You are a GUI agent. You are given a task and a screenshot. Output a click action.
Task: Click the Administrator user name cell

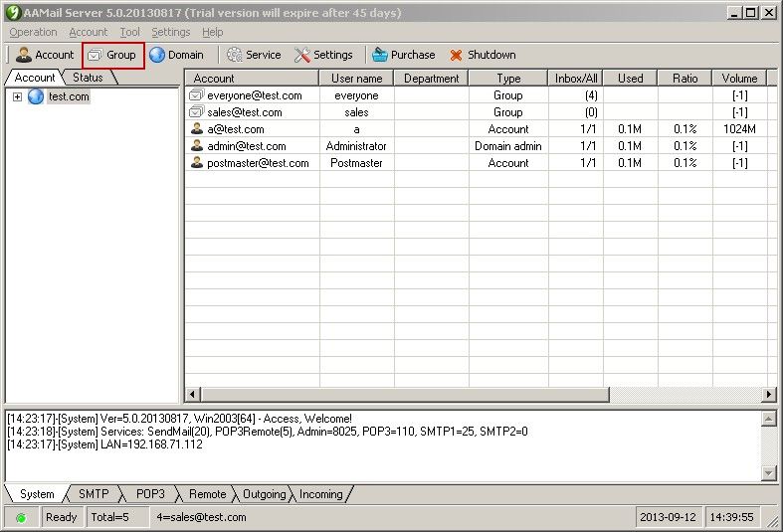point(356,146)
